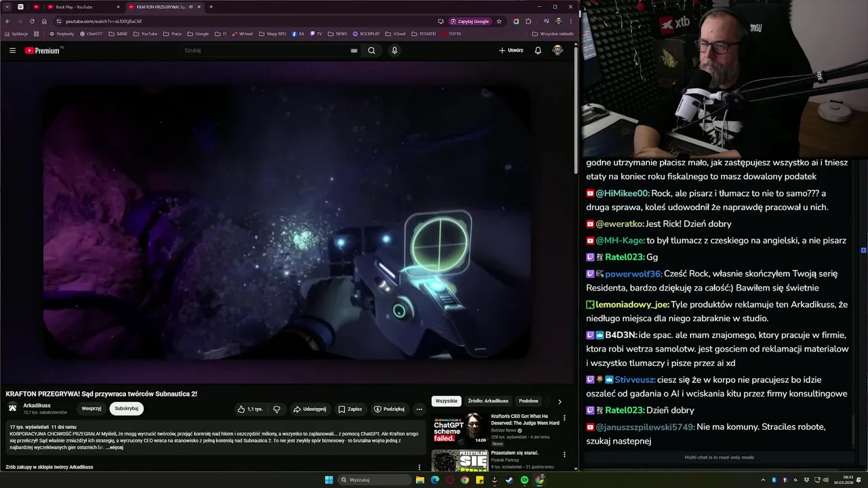Image resolution: width=868 pixels, height=488 pixels.
Task: Select the Wszystkie filter chip
Action: (446, 401)
